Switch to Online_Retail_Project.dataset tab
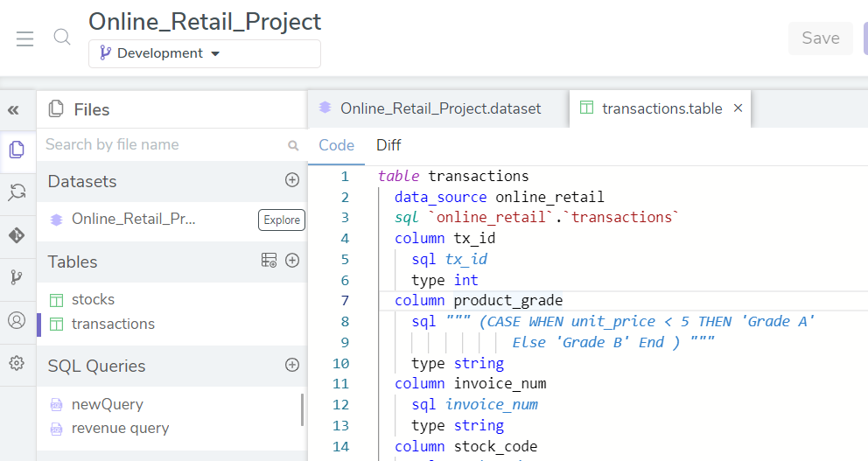 (x=440, y=108)
